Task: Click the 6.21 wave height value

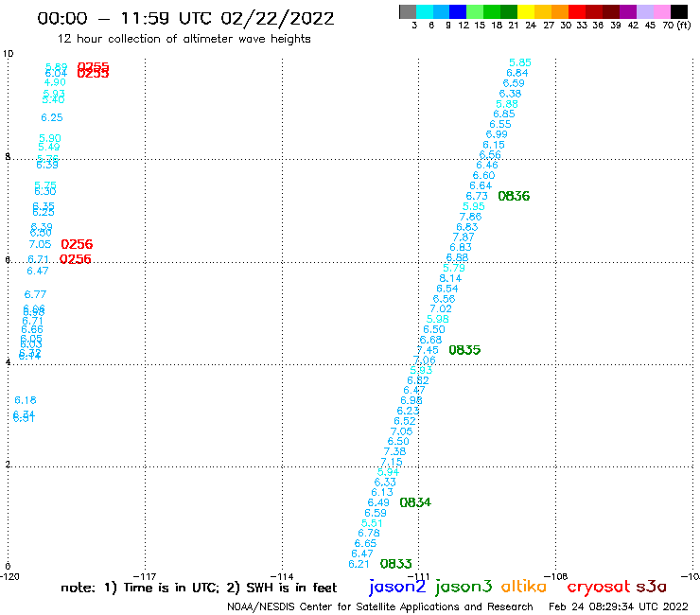Action: click(359, 564)
